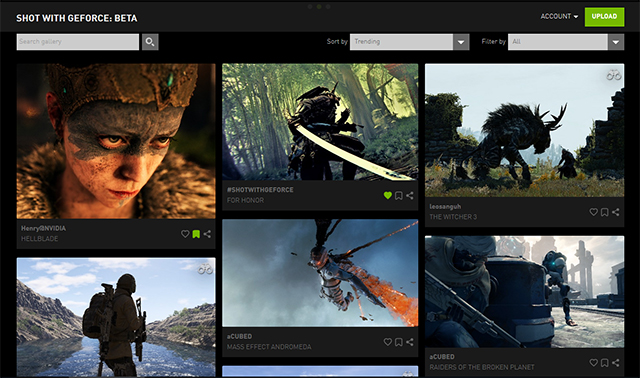Image resolution: width=640 pixels, height=378 pixels.
Task: Click RAIDERS OF THE BROKEN PLANET title text
Action: click(482, 367)
